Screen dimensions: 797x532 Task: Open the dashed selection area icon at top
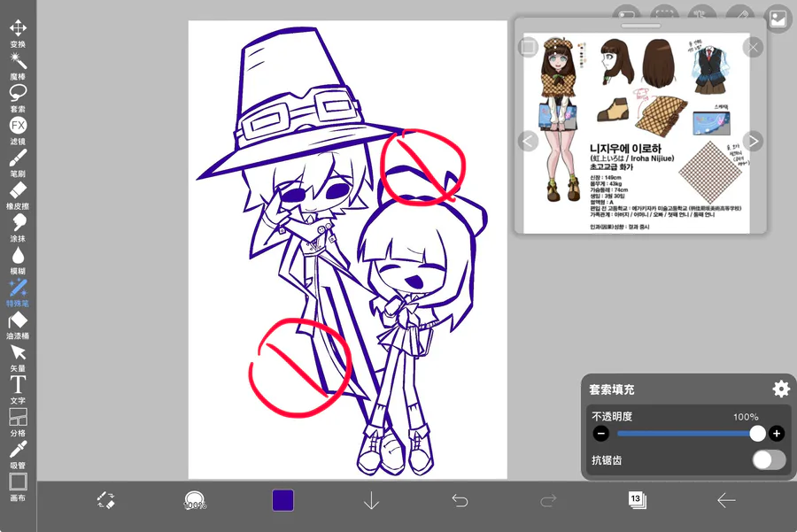point(665,13)
